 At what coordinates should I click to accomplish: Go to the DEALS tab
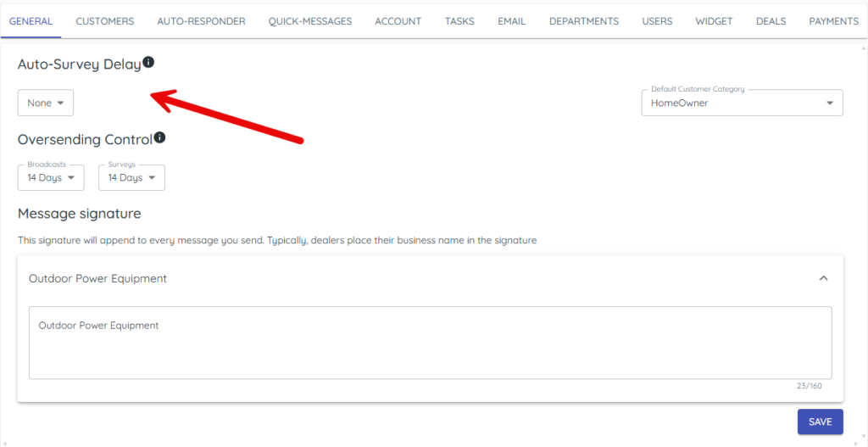point(771,21)
